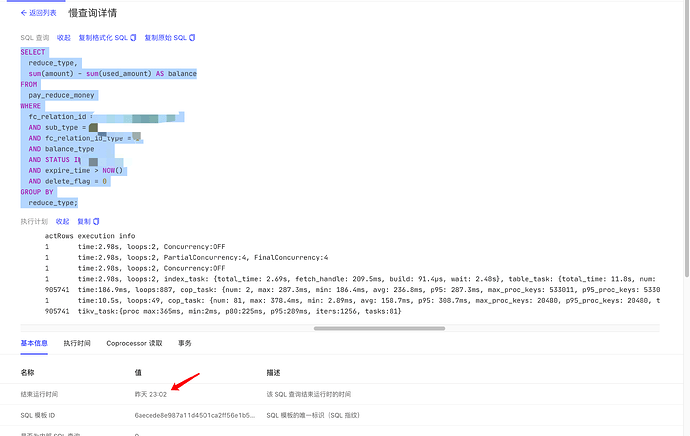The width and height of the screenshot is (690, 436).
Task: Click the back arrow icon beside 返回列表
Action: click(x=24, y=13)
